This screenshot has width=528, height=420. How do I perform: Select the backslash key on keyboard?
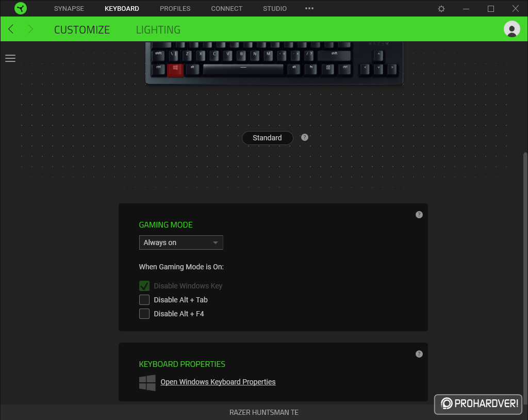[173, 55]
